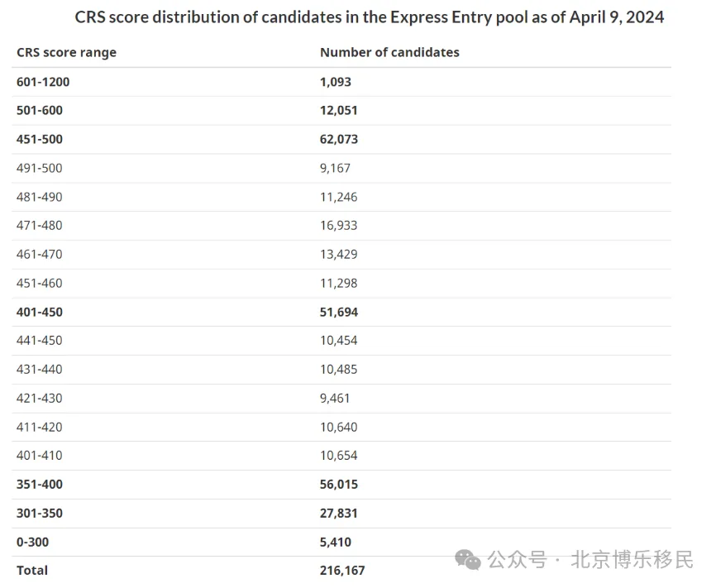The image size is (716, 588).
Task: Select the 10,654 candidates value
Action: 338,456
